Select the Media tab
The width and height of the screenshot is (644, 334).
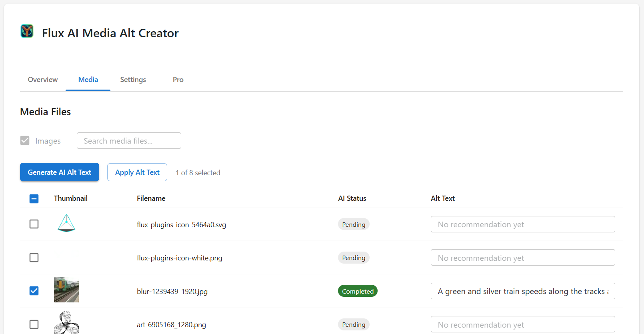click(88, 80)
